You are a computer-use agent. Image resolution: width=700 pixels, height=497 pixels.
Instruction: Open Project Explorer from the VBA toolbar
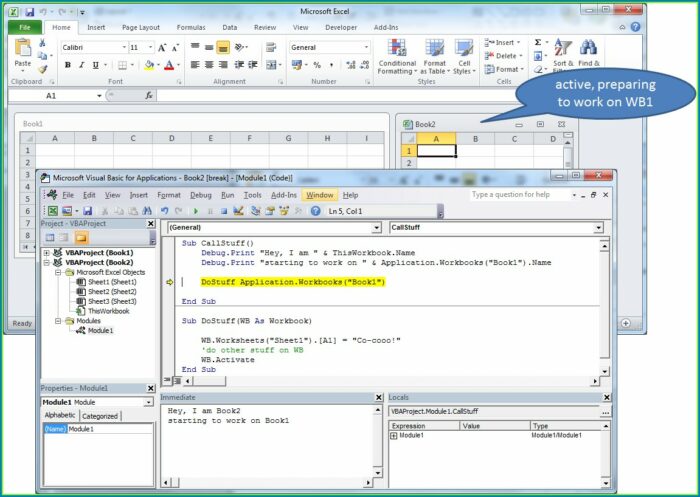(x=255, y=211)
